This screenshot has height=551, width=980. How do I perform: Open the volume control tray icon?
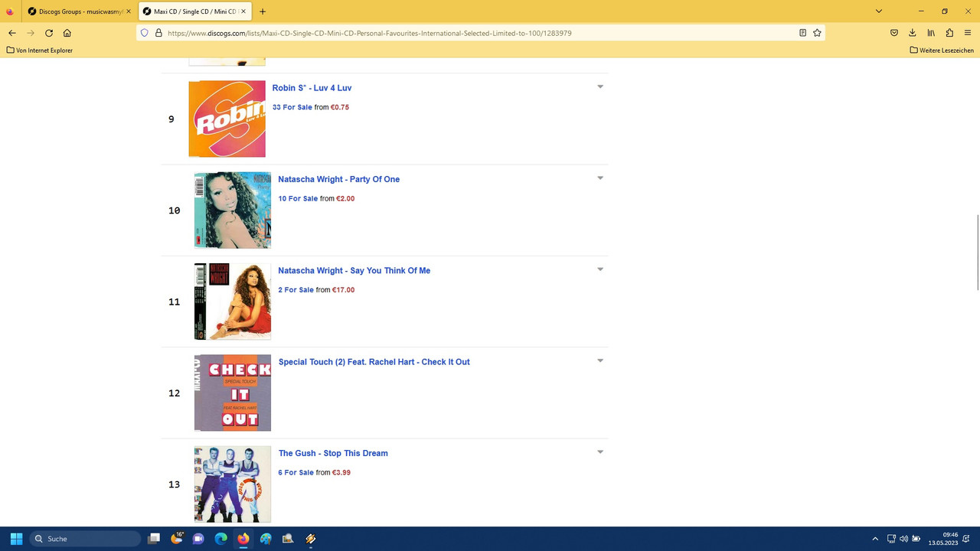[x=903, y=539]
